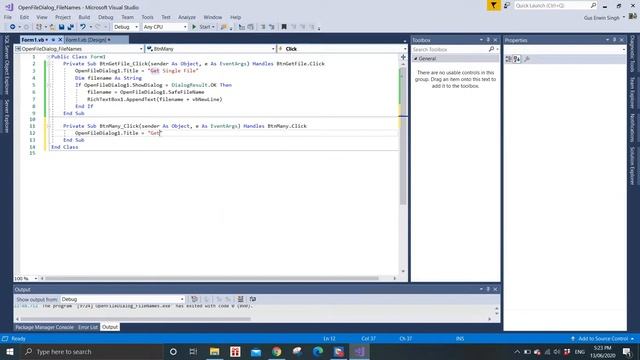Open the Edit menu
This screenshot has width=640, height=360.
(x=24, y=17)
